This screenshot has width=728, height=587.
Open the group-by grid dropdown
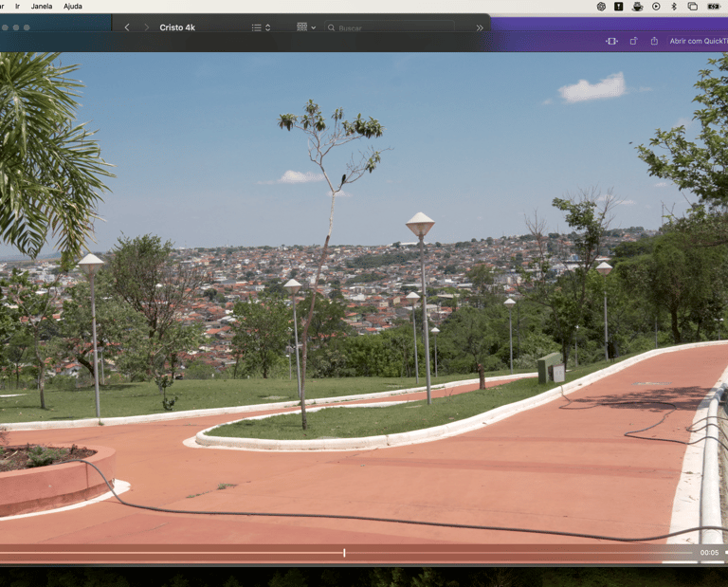point(306,27)
